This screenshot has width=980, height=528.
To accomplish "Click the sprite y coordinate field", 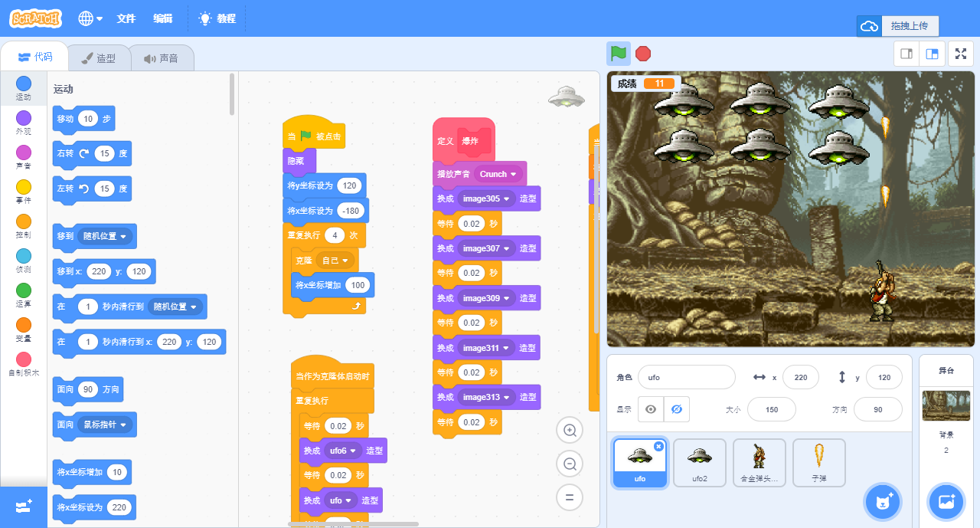I will (884, 377).
